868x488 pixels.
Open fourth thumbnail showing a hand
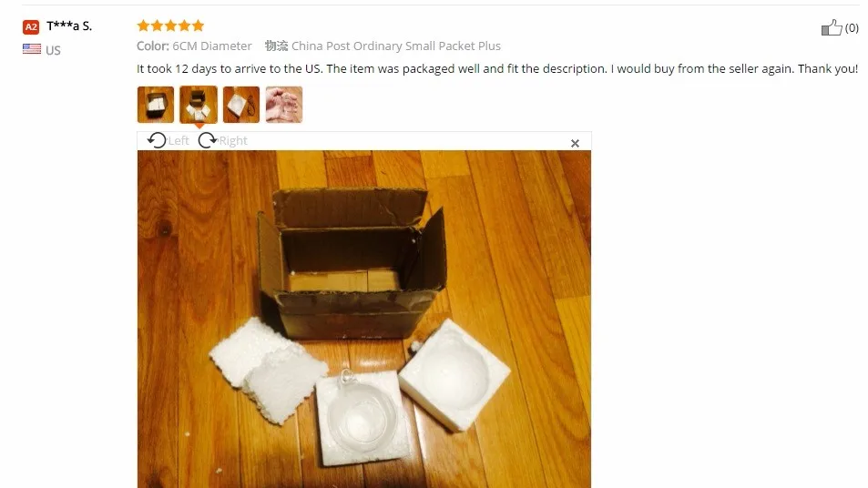(284, 105)
